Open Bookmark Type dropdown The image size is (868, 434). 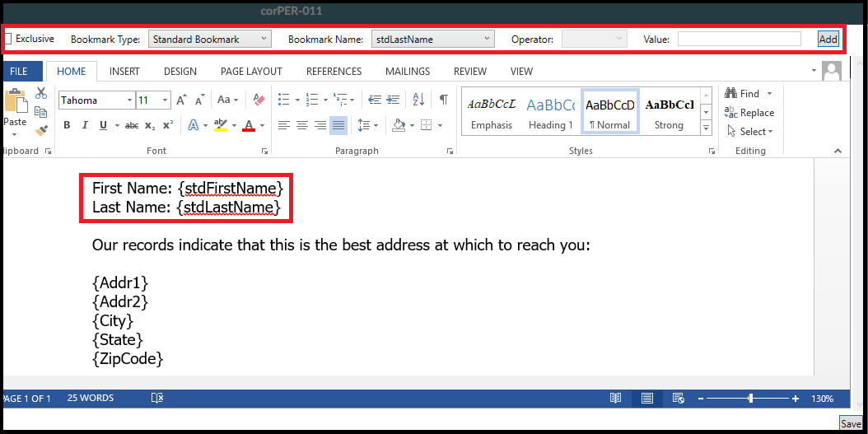210,40
